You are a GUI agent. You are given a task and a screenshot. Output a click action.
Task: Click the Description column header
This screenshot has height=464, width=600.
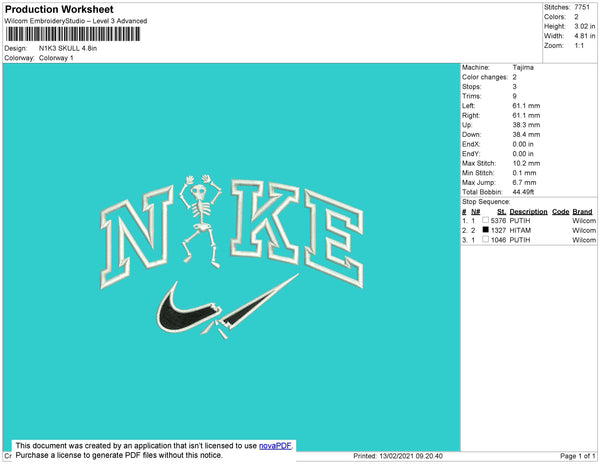(x=527, y=212)
